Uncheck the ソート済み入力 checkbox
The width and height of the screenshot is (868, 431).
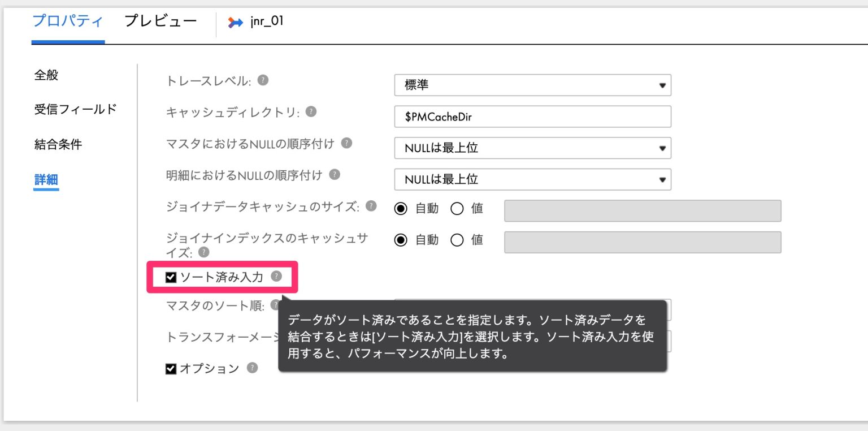171,277
